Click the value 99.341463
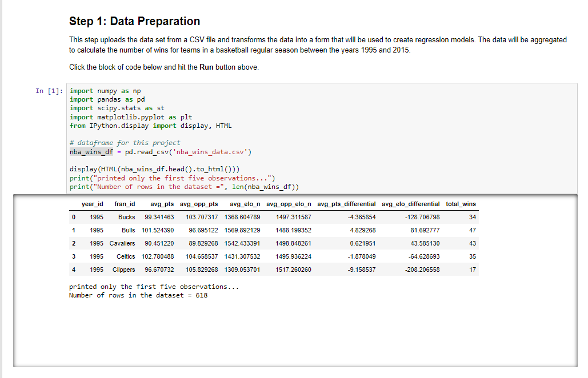The height and width of the screenshot is (378, 588). [x=159, y=218]
